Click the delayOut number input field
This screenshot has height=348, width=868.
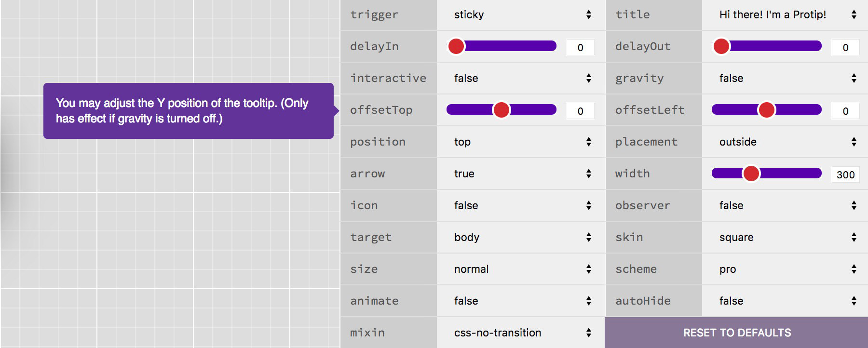click(x=845, y=47)
